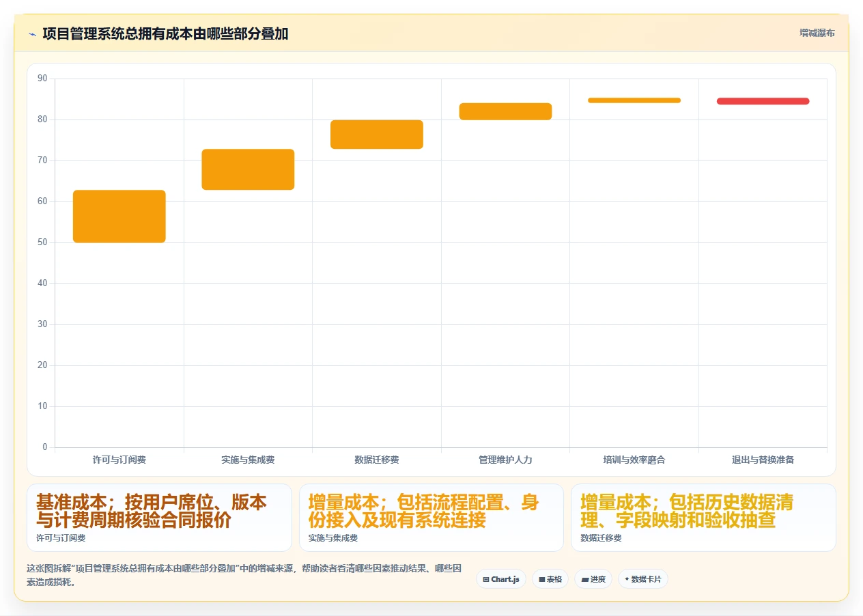Click the 管理维护人力 x-axis label
This screenshot has width=863, height=616.
505,460
